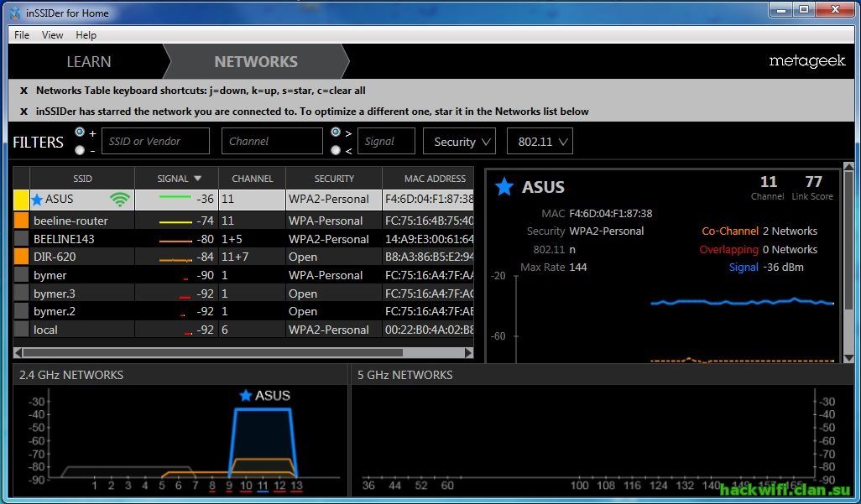Click the Max Rate 144 value
Image resolution: width=861 pixels, height=504 pixels.
click(x=577, y=268)
